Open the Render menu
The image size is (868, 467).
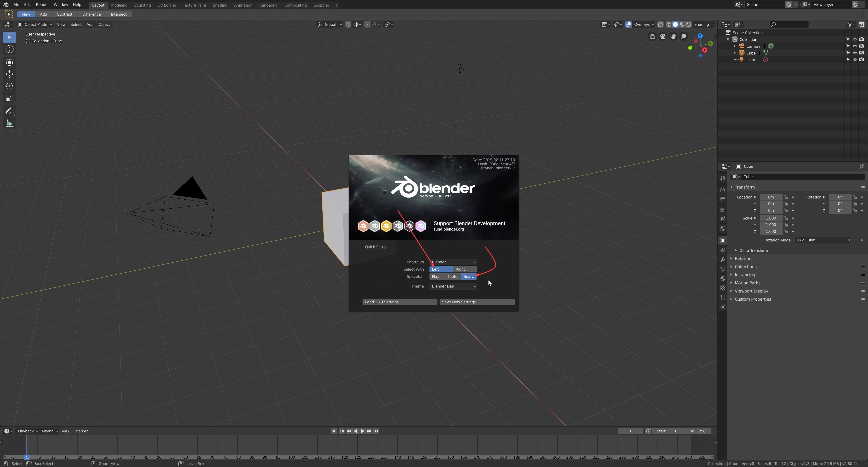tap(42, 5)
